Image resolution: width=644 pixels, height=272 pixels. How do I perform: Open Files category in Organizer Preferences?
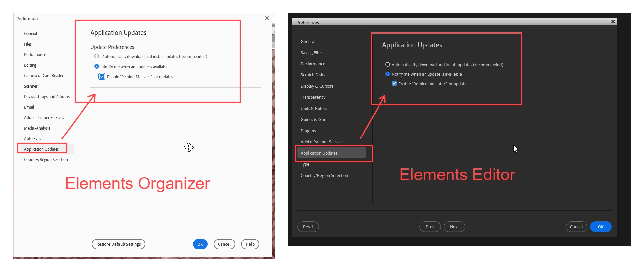point(28,44)
